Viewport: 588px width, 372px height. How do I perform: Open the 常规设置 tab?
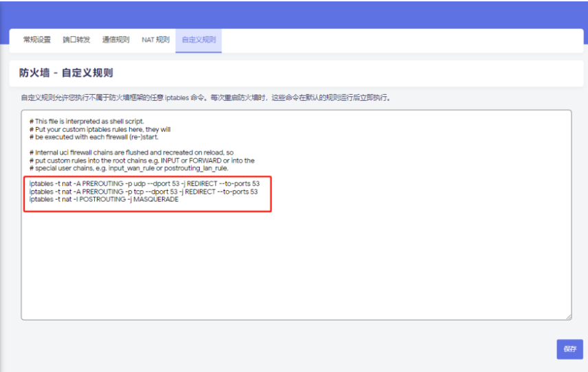[37, 40]
